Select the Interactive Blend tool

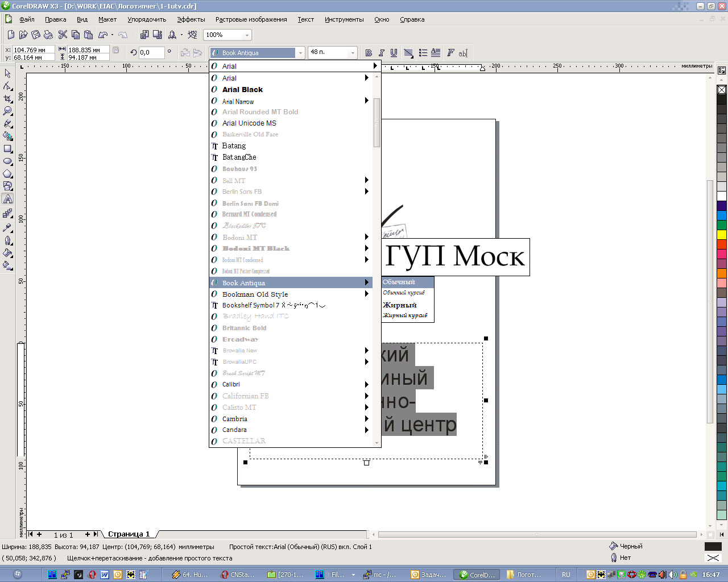[x=7, y=213]
